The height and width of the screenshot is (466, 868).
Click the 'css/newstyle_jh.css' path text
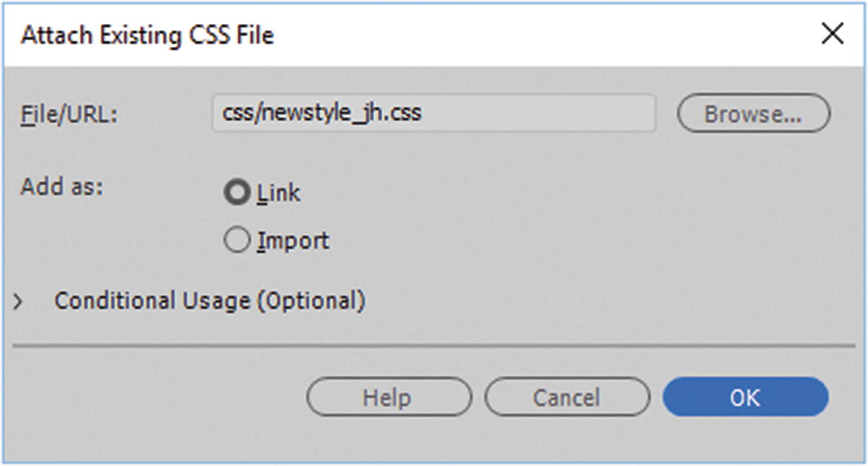(321, 113)
